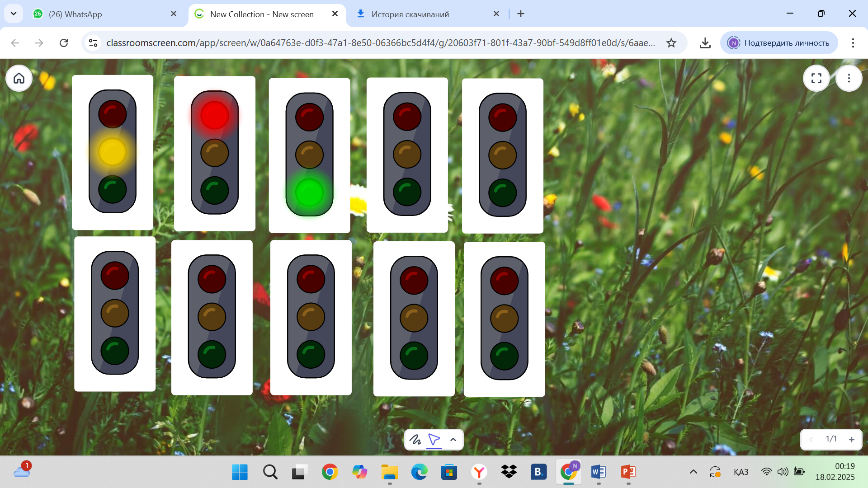The height and width of the screenshot is (488, 868).
Task: Open Chrome downloads icon in toolbar
Action: point(705,43)
